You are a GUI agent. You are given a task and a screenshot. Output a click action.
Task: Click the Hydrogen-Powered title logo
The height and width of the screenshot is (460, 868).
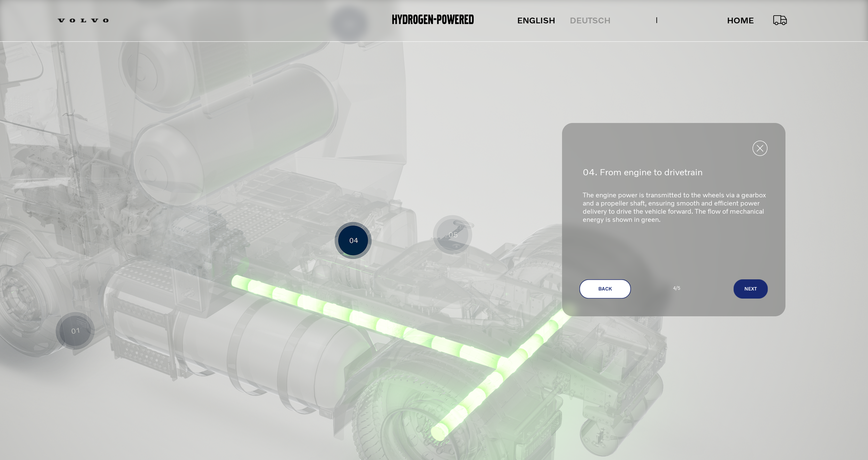(x=433, y=20)
